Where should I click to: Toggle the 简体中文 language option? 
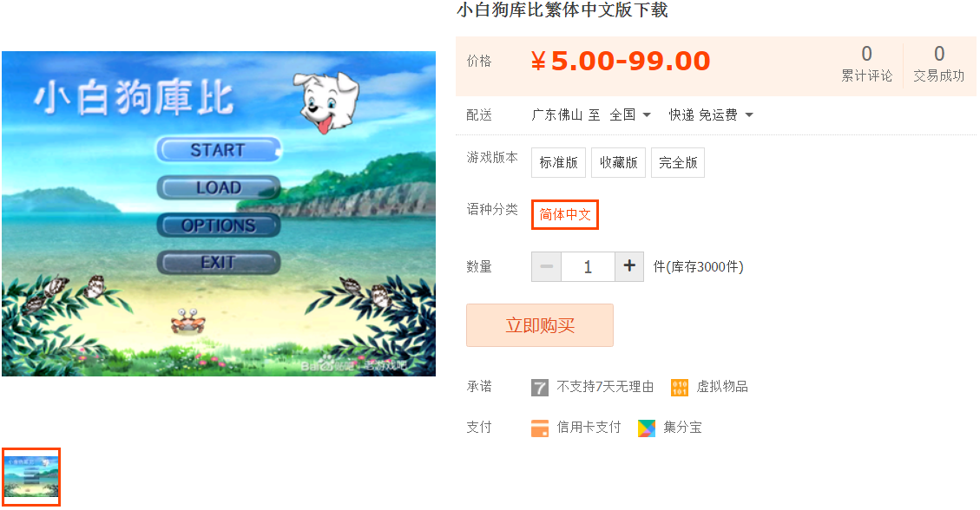[x=565, y=215]
